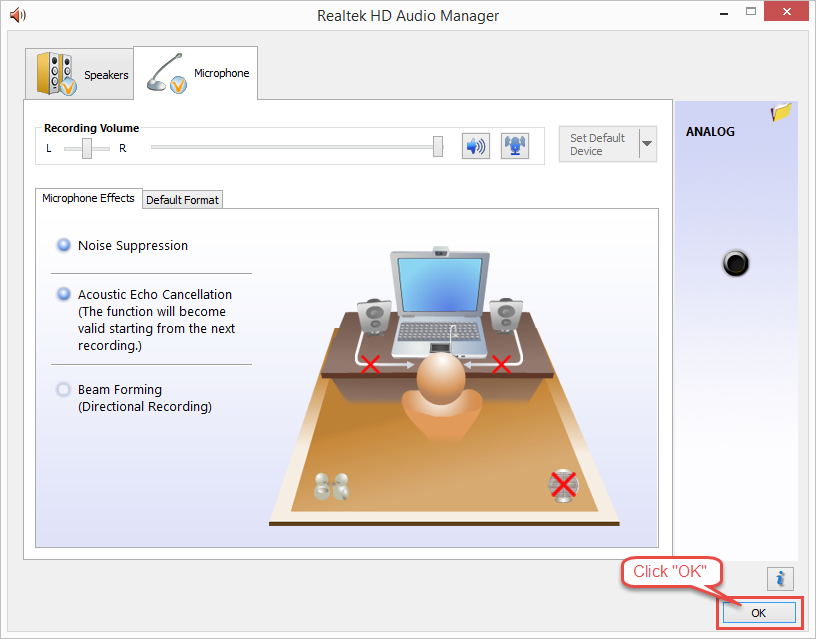Open the Default Format tab

(182, 200)
